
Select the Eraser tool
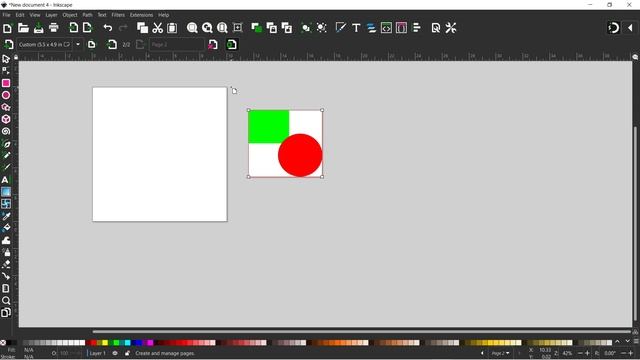[6, 264]
